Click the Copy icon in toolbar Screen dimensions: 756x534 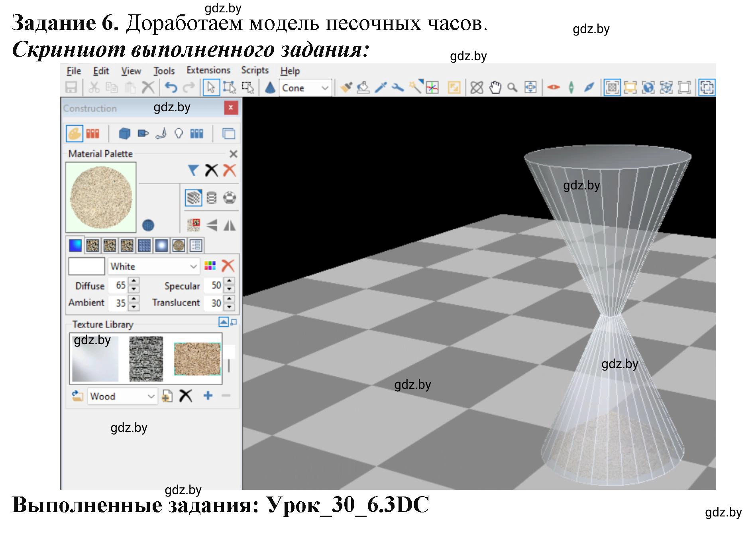[112, 87]
